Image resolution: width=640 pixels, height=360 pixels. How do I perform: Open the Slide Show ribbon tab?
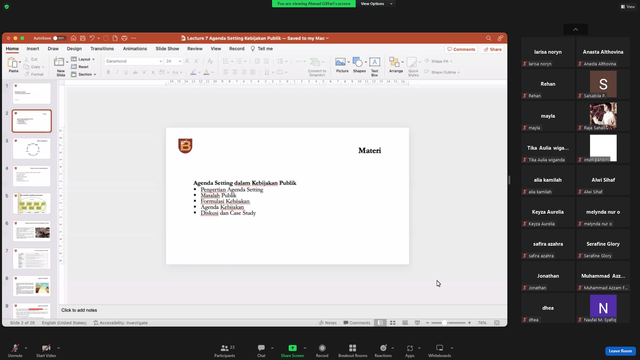167,49
